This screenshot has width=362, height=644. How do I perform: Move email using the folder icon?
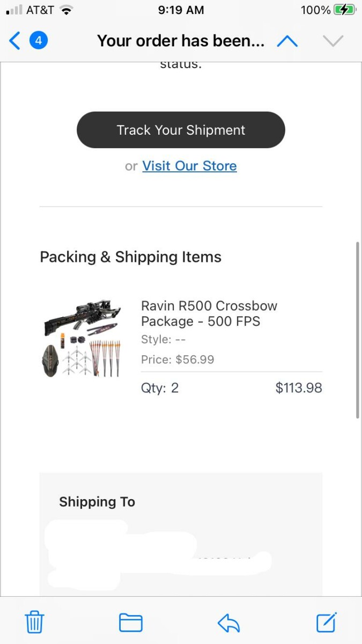[x=130, y=623]
